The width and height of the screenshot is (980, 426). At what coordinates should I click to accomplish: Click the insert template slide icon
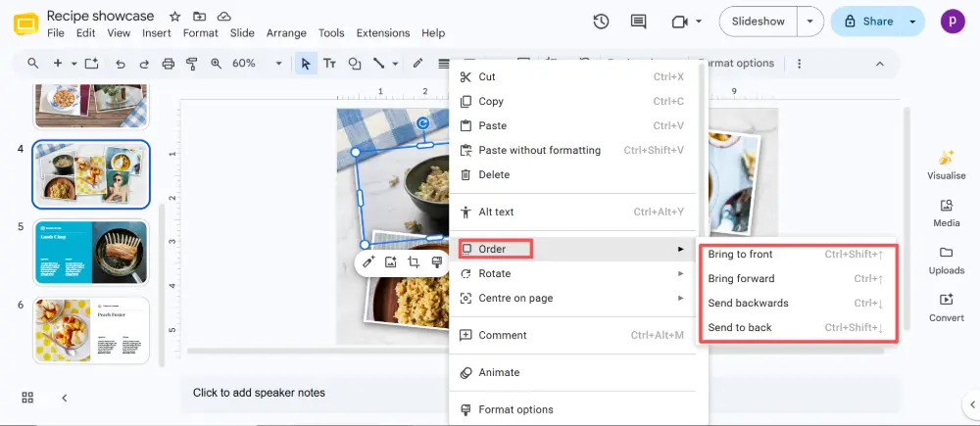[x=92, y=63]
